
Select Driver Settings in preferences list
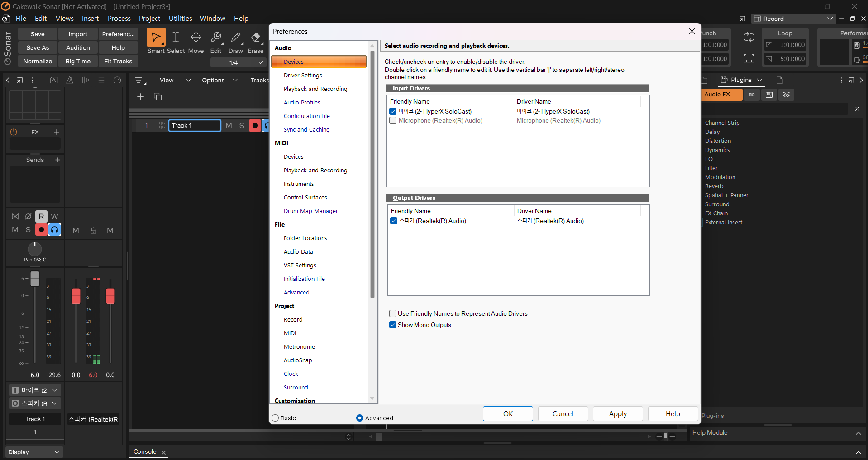tap(303, 76)
